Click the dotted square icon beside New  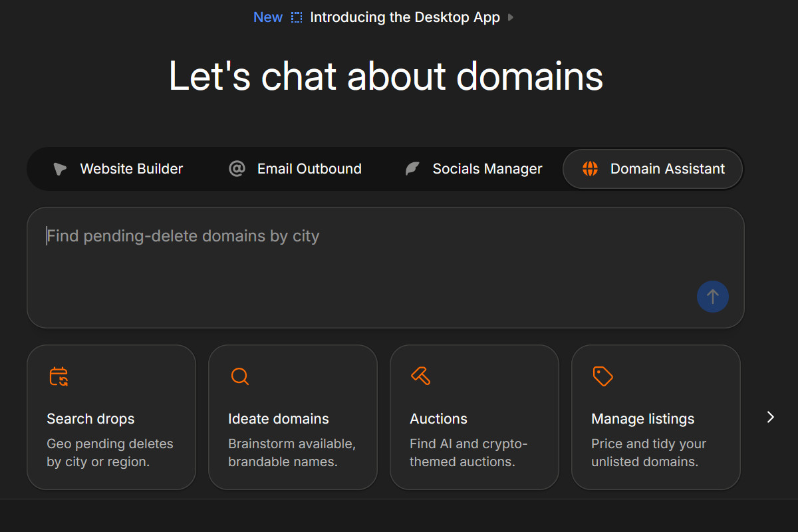click(x=297, y=18)
